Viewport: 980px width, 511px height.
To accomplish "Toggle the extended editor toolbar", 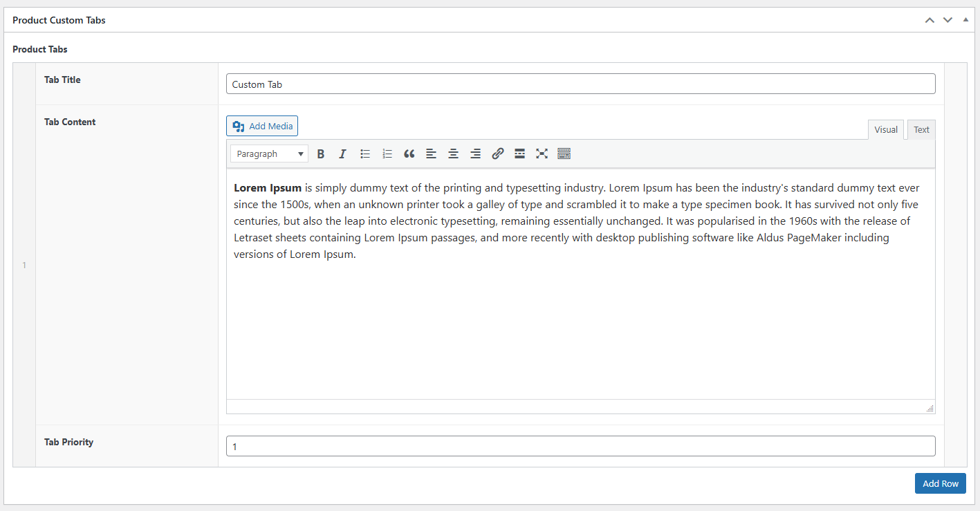I will tap(564, 154).
